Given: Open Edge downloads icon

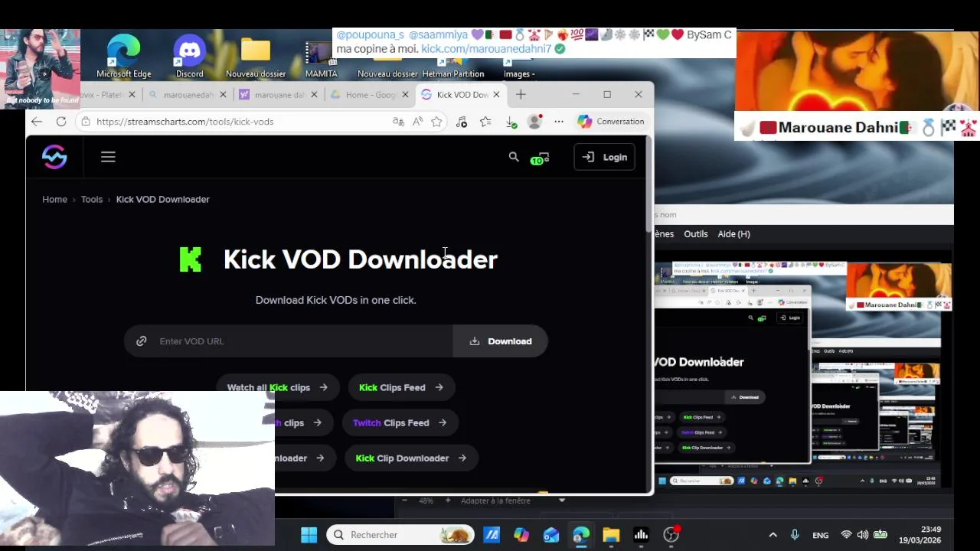Looking at the screenshot, I should 511,122.
